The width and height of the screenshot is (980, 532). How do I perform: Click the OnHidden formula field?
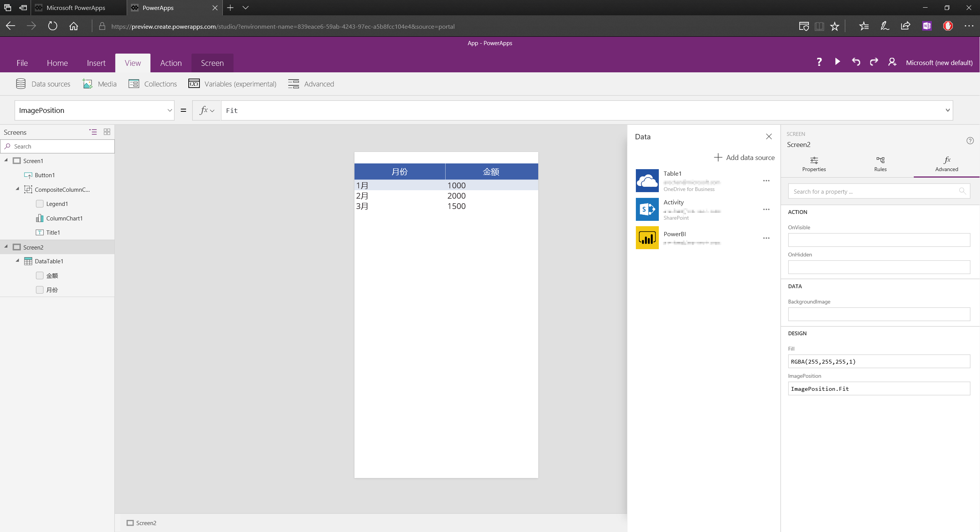(x=879, y=267)
